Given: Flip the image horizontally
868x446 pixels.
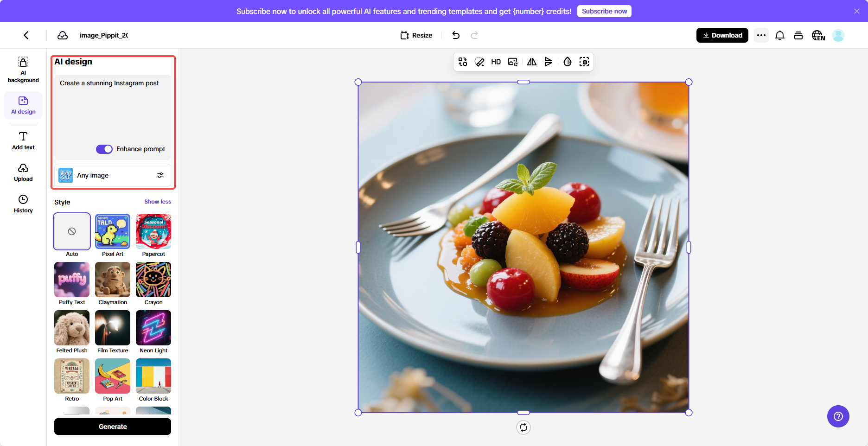Looking at the screenshot, I should (532, 62).
